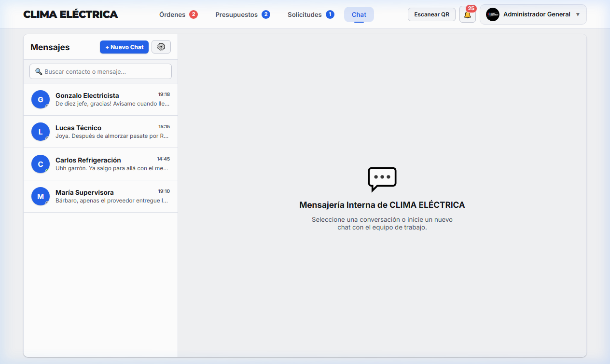Image resolution: width=610 pixels, height=364 pixels.
Task: Select the Chat tab
Action: point(359,14)
